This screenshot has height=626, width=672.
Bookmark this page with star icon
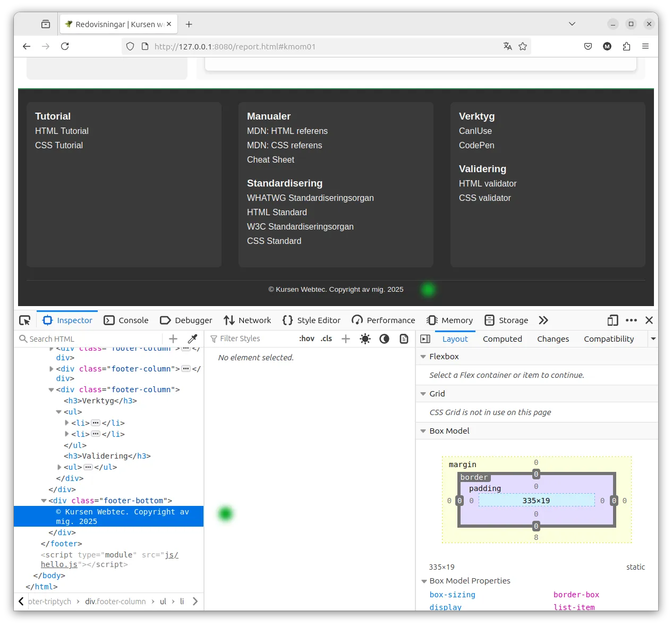click(523, 46)
